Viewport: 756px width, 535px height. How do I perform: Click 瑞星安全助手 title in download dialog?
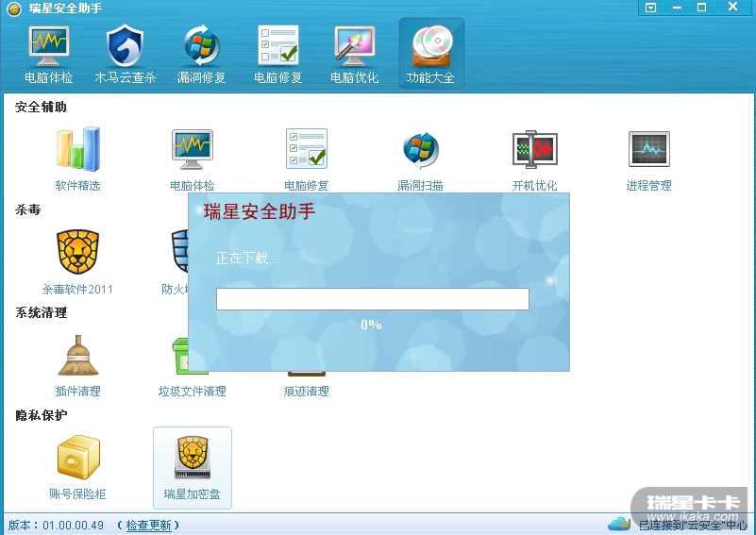[x=260, y=211]
